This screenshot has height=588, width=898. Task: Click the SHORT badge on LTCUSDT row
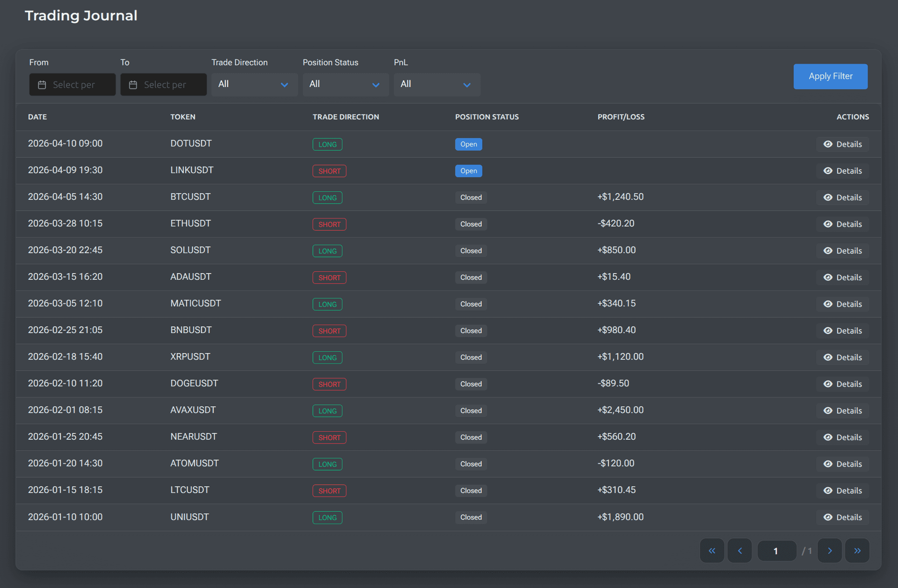330,491
